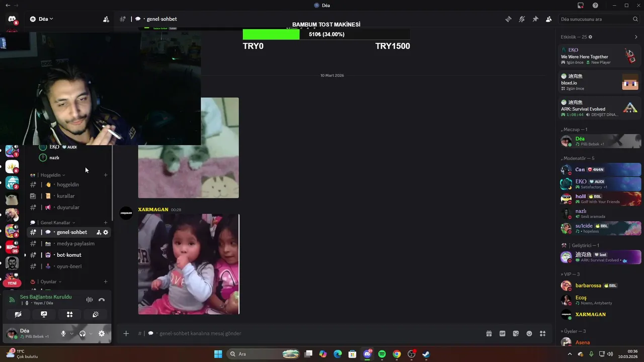Open ARK: Survival Evolved activity card
Viewport: 644px width, 362px height.
point(600,108)
